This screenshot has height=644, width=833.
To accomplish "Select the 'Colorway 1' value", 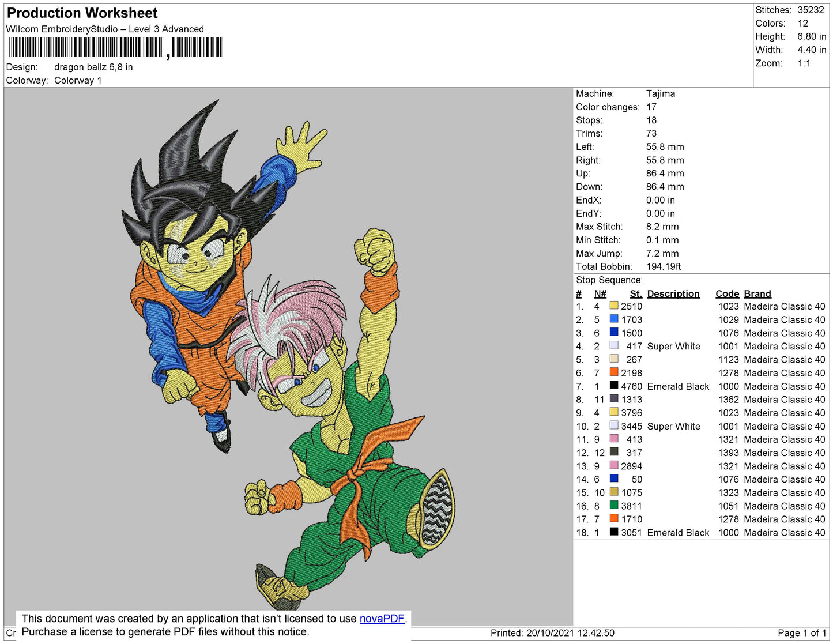I will pyautogui.click(x=78, y=80).
